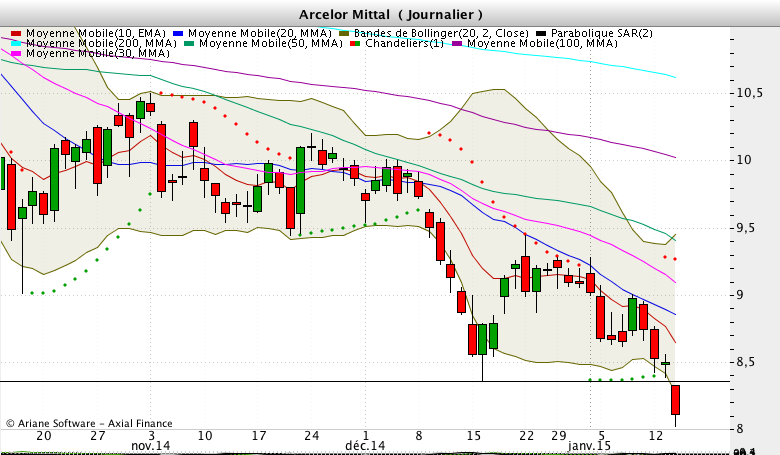Click the Arcelor Mittal (Journalier) chart title

[390, 14]
